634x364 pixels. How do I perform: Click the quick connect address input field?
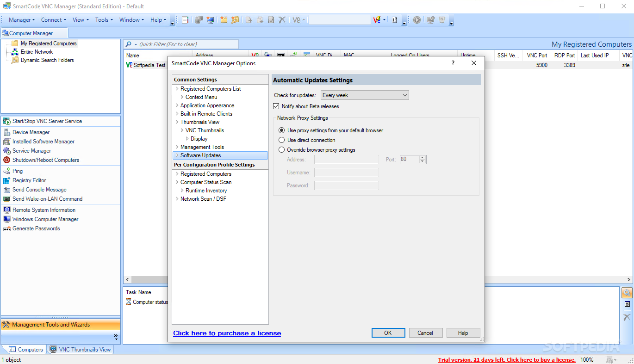pyautogui.click(x=340, y=20)
